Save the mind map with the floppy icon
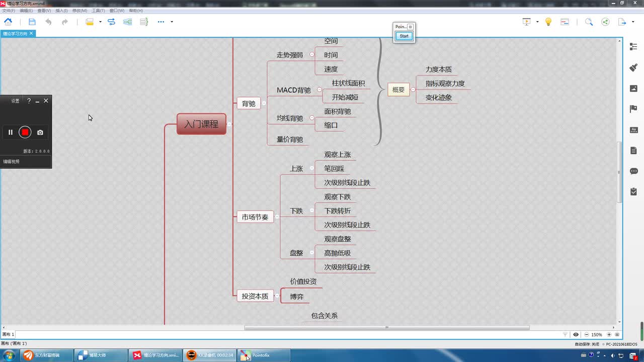This screenshot has width=644, height=362. pyautogui.click(x=32, y=22)
